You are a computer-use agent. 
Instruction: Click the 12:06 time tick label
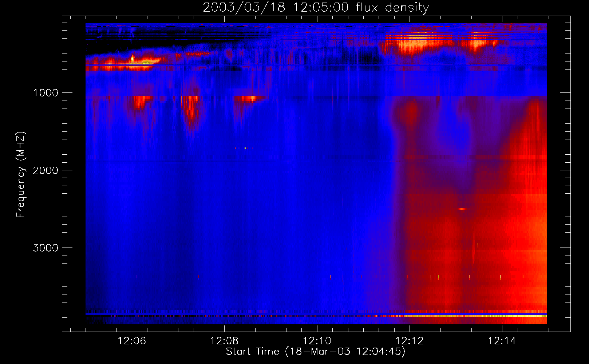132,341
